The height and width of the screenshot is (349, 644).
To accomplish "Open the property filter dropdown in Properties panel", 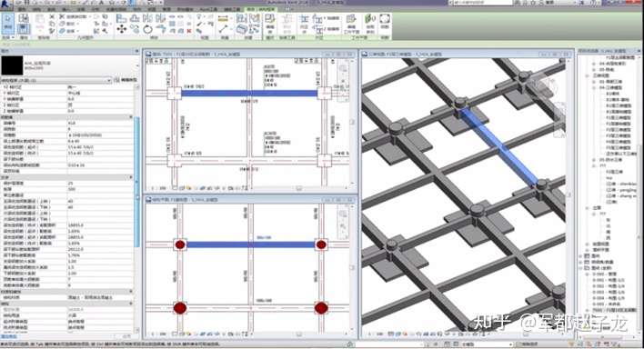I will 56,80.
